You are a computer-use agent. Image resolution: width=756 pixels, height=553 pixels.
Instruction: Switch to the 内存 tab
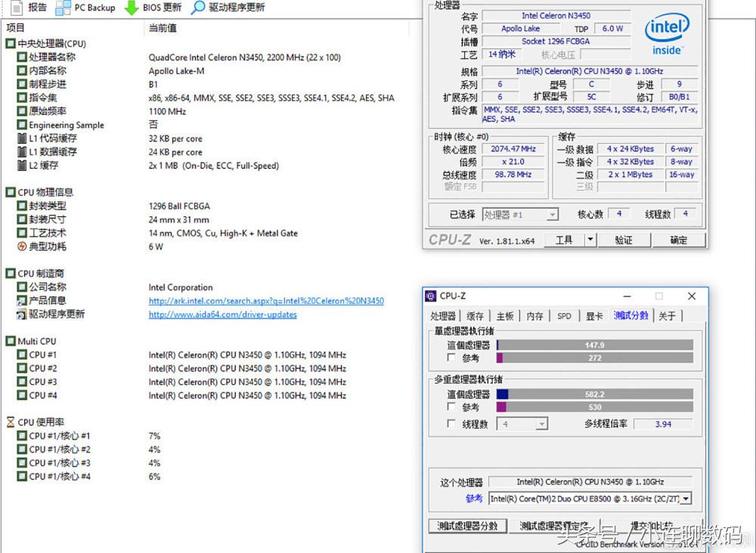(x=534, y=316)
